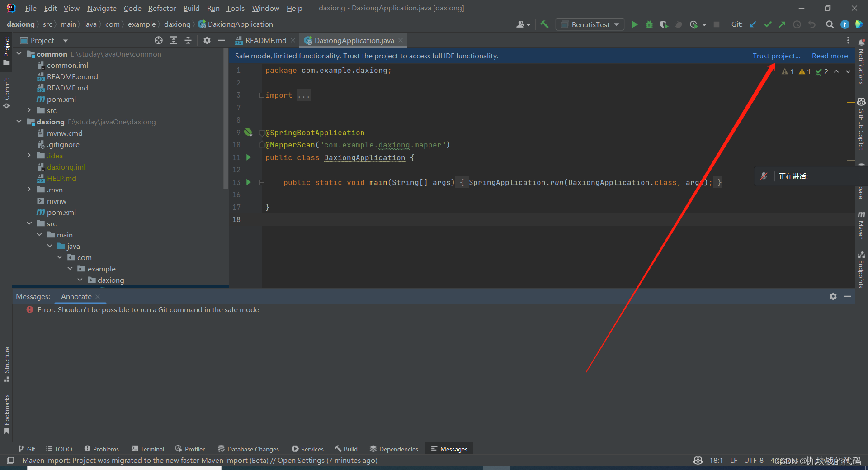The width and height of the screenshot is (868, 470).
Task: Start debugging using the bug icon
Action: (649, 24)
